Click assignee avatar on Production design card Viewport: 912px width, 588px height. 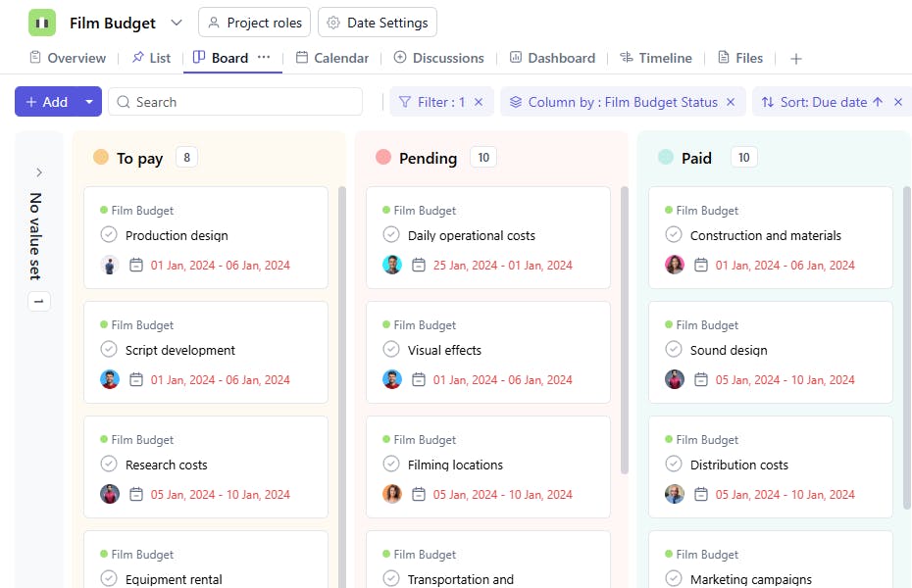coord(110,265)
